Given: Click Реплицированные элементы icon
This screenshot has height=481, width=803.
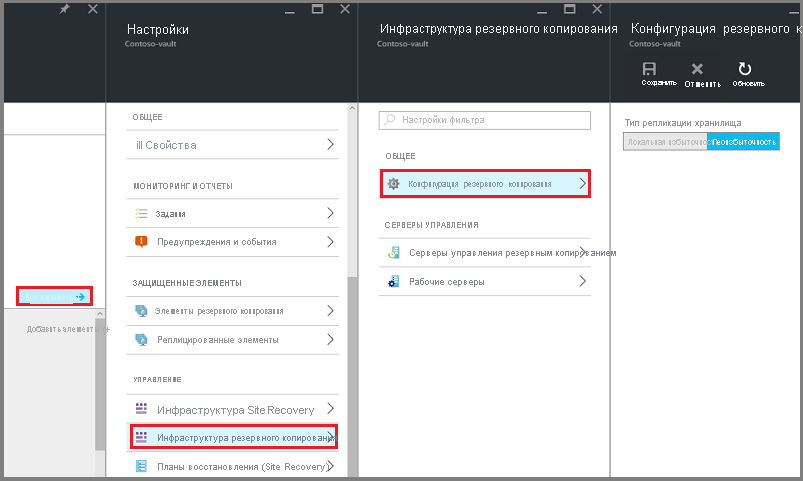Looking at the screenshot, I should [x=141, y=340].
